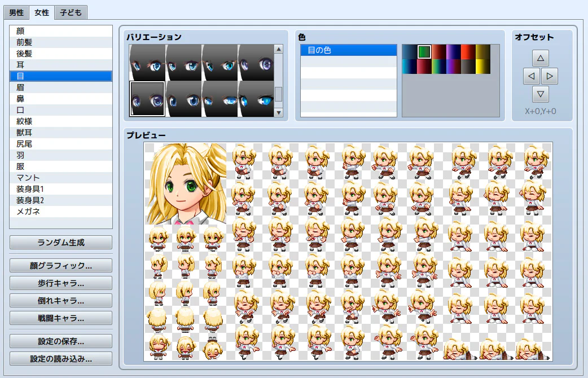Shift offset left with the left arrow
The image size is (588, 378).
coord(532,76)
